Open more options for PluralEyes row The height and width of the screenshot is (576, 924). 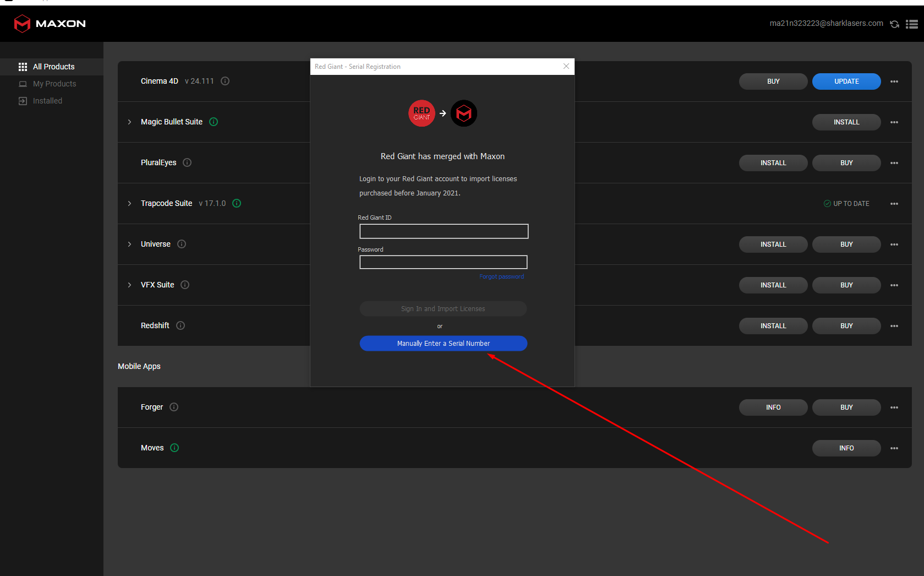click(894, 163)
